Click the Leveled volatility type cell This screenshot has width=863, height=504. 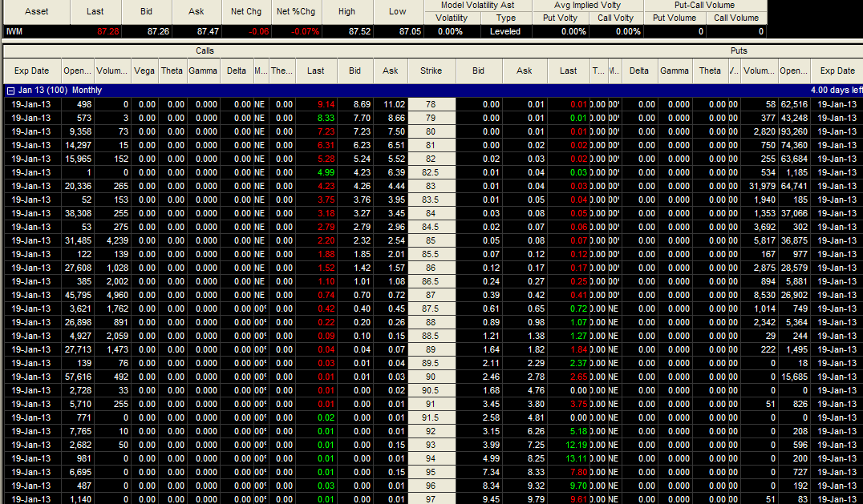[505, 32]
